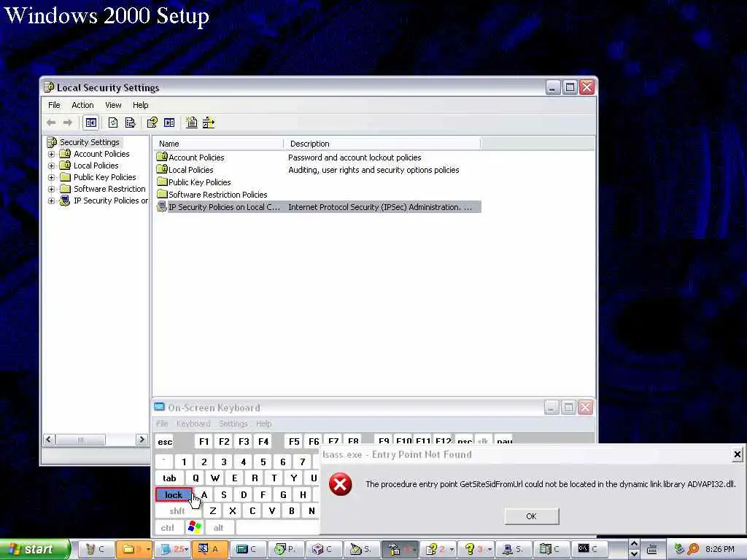This screenshot has width=747, height=560.
Task: Open Keyboard menu in On-Screen Keyboard window
Action: (193, 424)
